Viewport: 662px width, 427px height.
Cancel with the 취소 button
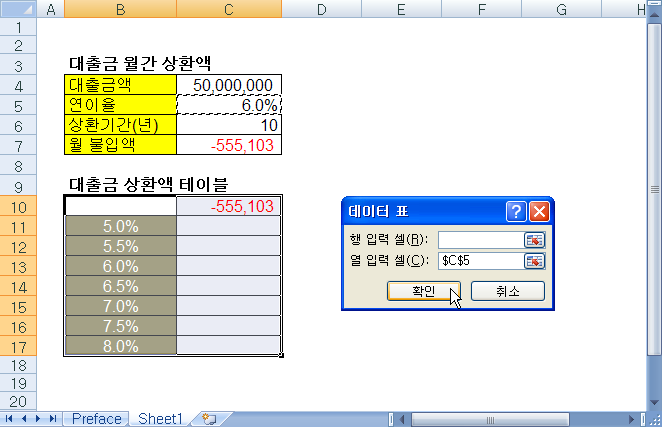click(507, 291)
